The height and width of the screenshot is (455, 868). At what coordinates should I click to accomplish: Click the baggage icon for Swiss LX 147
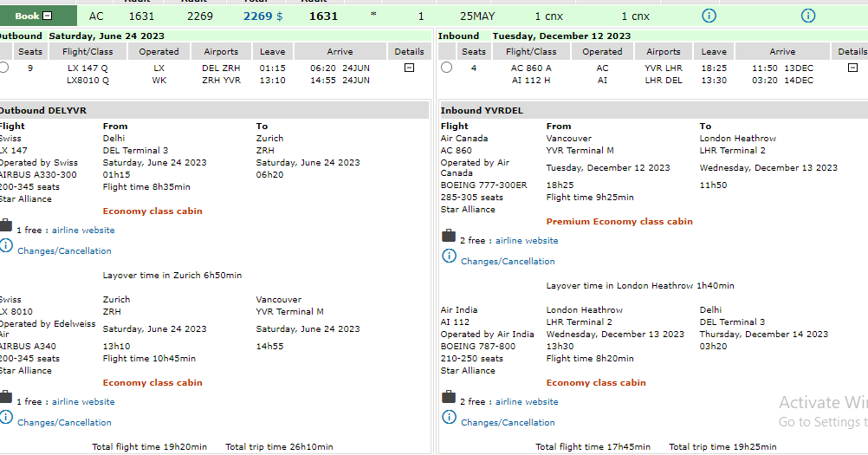(6, 227)
